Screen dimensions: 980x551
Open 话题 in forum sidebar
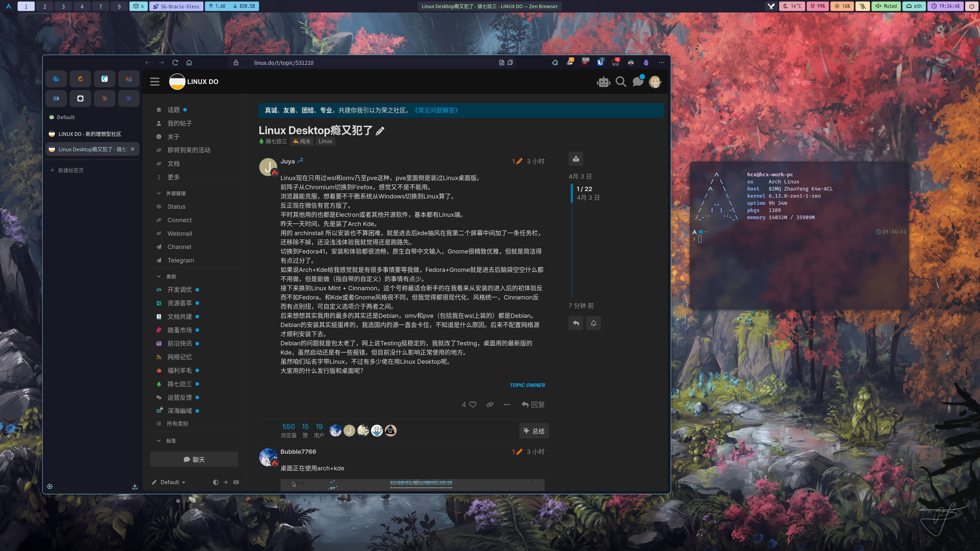pyautogui.click(x=174, y=110)
